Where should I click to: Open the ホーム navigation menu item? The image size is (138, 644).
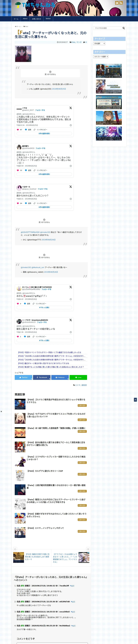point(16,19)
